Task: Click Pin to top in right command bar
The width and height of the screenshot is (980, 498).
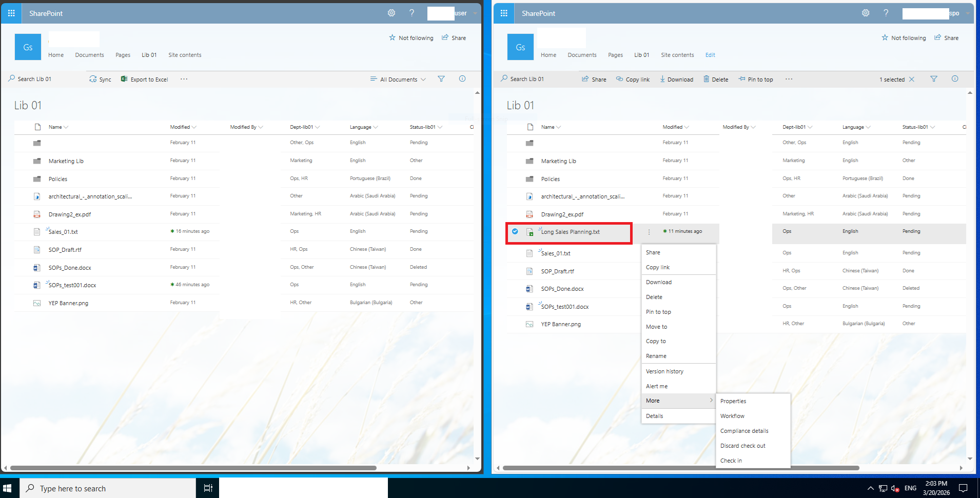Action: (755, 79)
